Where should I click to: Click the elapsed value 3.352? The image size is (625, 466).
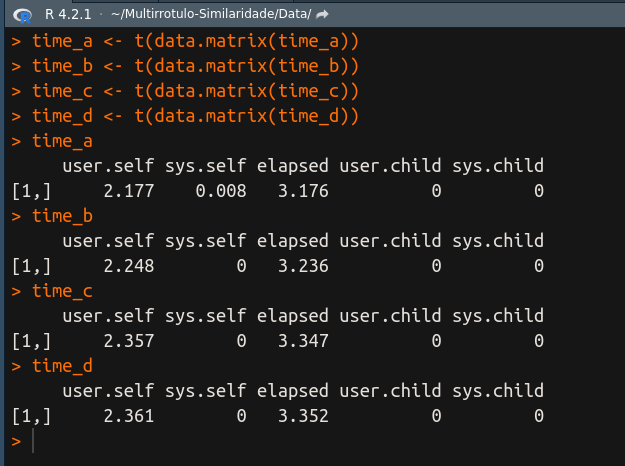pyautogui.click(x=303, y=416)
